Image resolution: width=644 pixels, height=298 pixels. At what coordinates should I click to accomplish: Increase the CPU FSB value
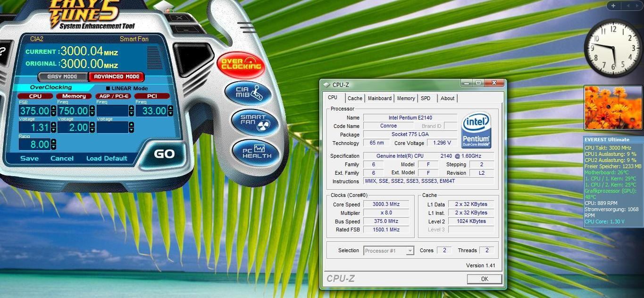[x=53, y=108]
